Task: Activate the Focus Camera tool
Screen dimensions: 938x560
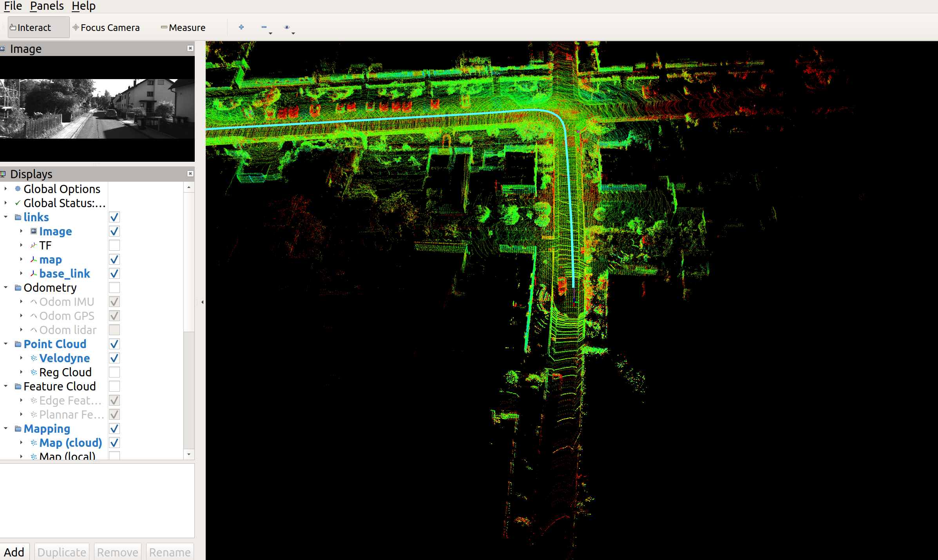Action: point(106,27)
